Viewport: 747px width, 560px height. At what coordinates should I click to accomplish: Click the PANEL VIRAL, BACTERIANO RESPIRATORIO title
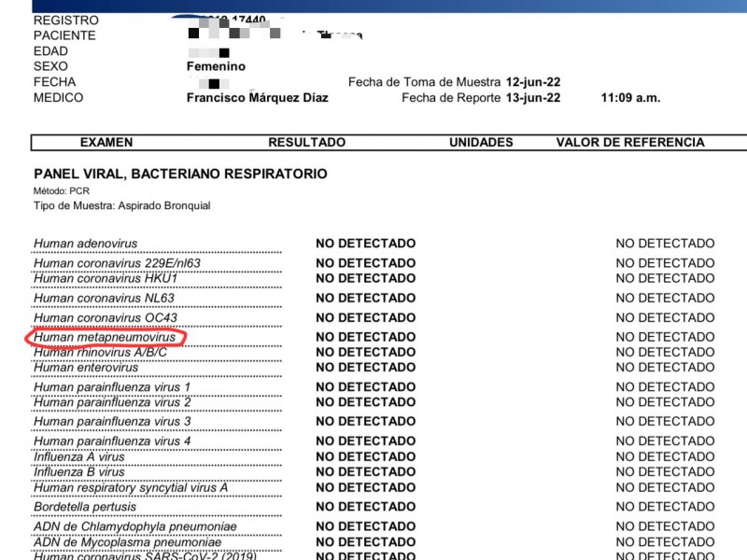click(x=180, y=174)
